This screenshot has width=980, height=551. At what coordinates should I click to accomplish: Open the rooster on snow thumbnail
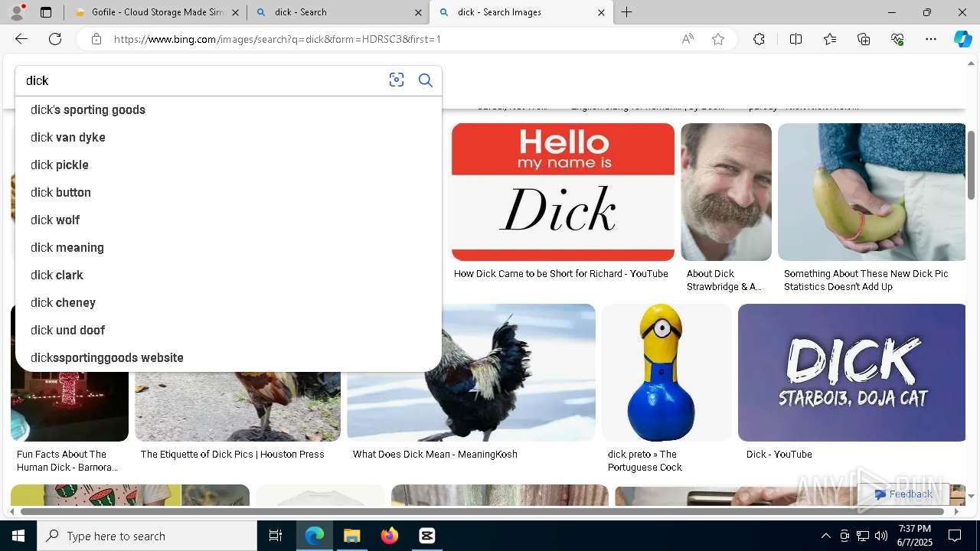click(x=471, y=373)
